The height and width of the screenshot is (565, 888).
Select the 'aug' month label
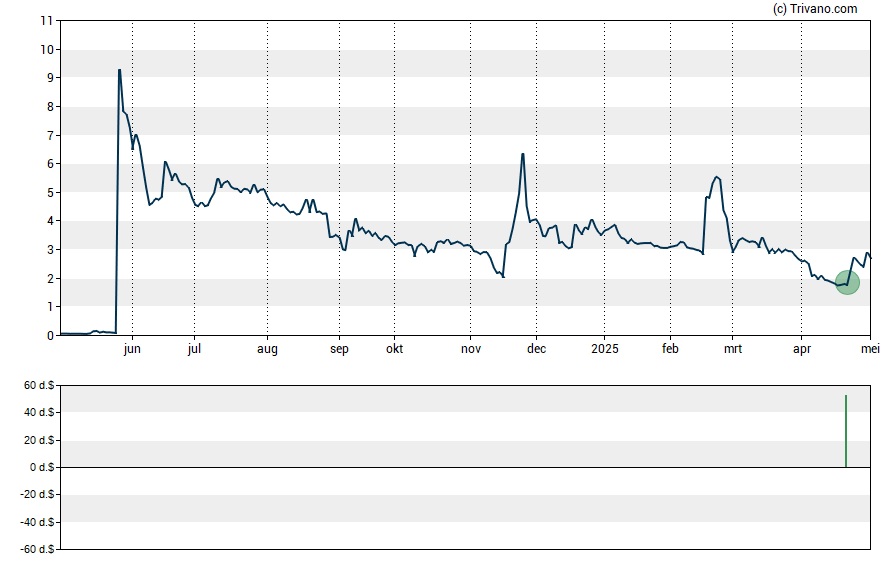tap(267, 349)
